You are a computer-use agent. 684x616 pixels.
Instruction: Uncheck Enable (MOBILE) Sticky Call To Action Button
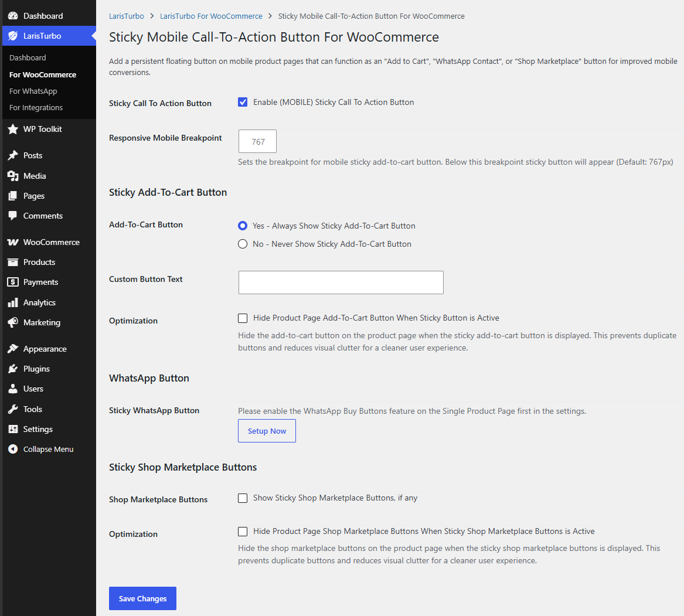243,102
